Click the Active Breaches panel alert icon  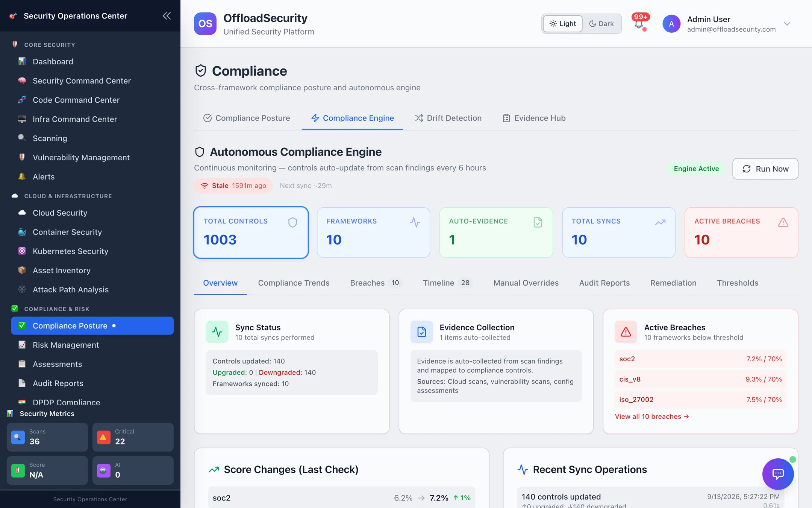coord(626,332)
